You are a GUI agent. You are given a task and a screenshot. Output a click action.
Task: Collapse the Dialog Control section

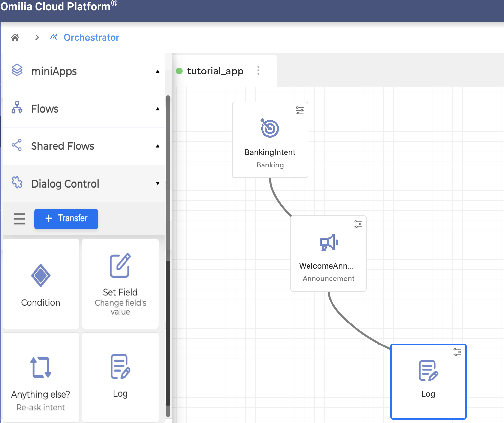tap(157, 184)
